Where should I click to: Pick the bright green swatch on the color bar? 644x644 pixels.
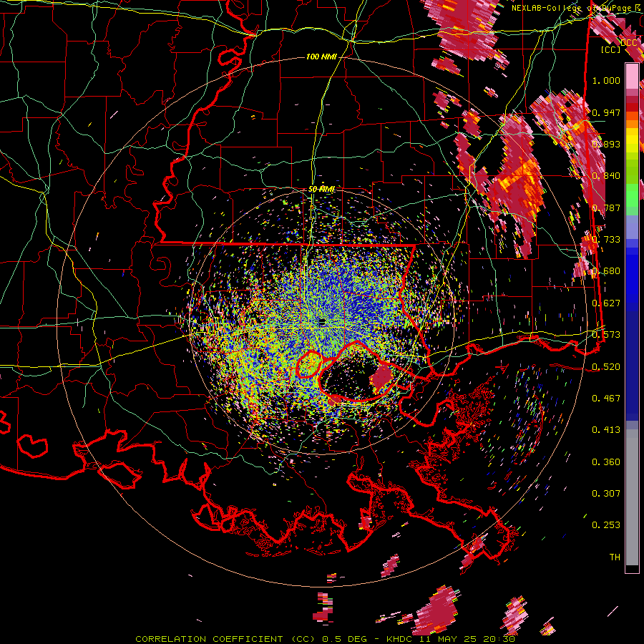point(632,196)
